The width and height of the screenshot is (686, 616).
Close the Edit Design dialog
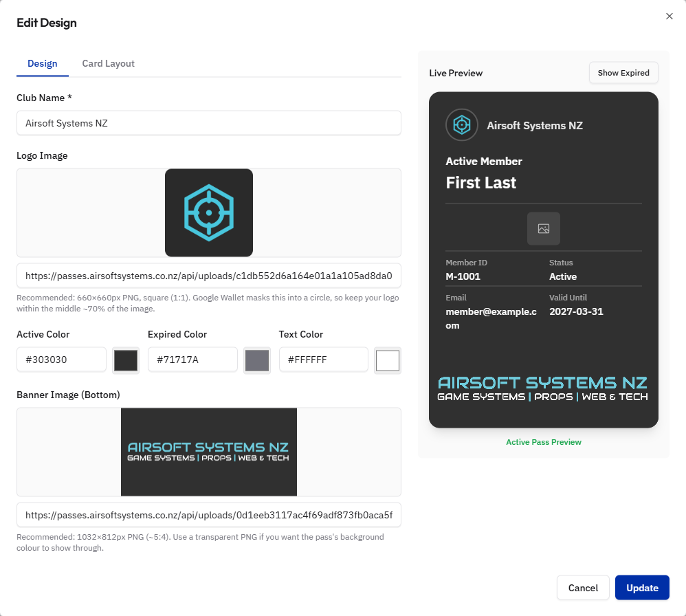pos(669,16)
